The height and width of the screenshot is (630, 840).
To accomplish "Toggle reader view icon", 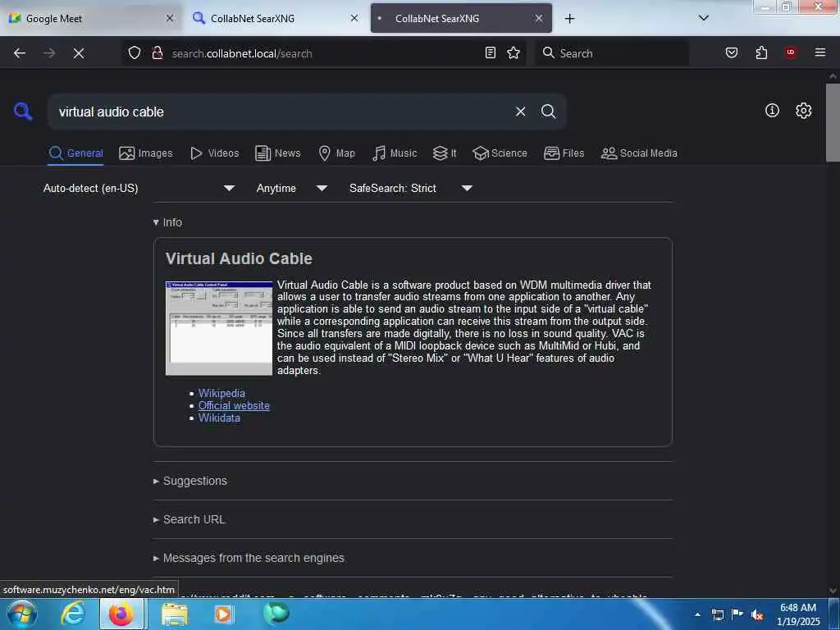I will (x=491, y=52).
